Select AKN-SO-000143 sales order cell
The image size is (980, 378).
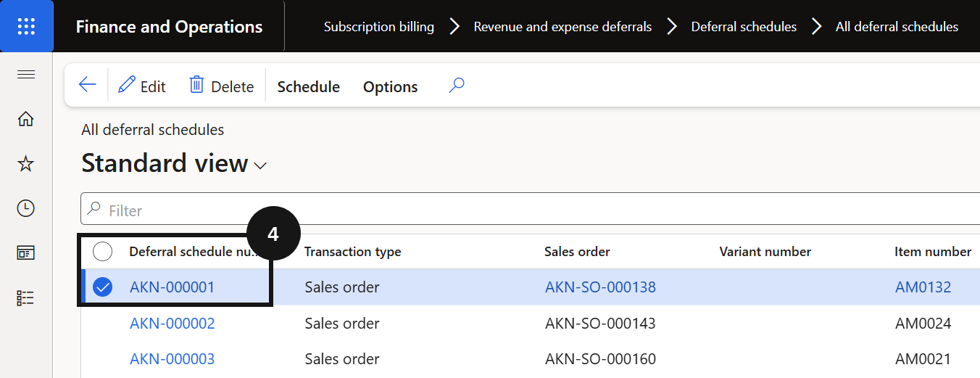click(600, 323)
